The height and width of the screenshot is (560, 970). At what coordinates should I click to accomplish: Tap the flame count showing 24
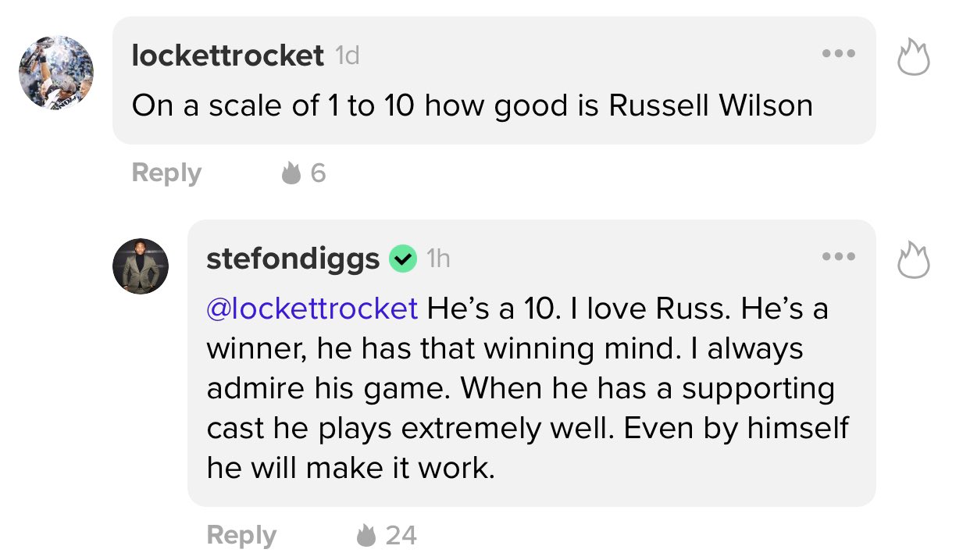(401, 535)
